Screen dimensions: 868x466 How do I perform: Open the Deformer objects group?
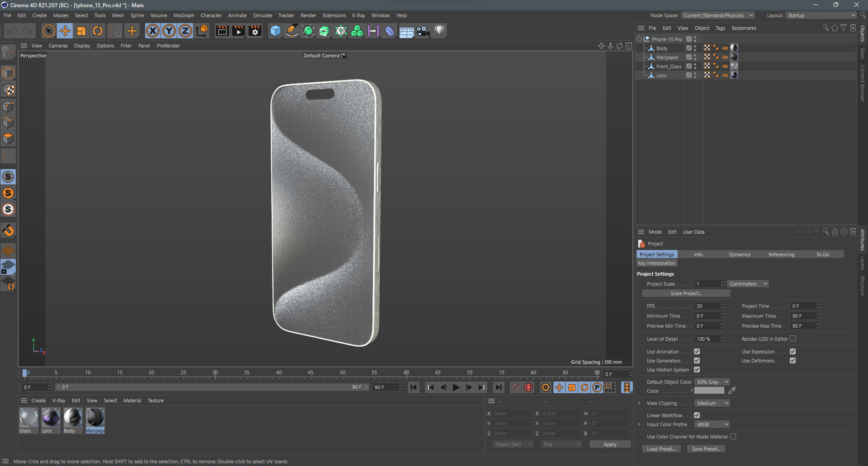coord(390,31)
